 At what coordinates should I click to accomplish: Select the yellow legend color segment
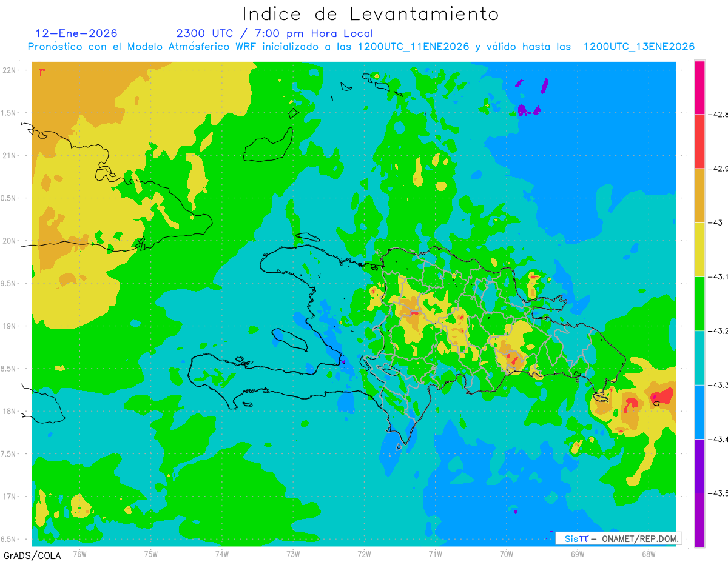699,249
